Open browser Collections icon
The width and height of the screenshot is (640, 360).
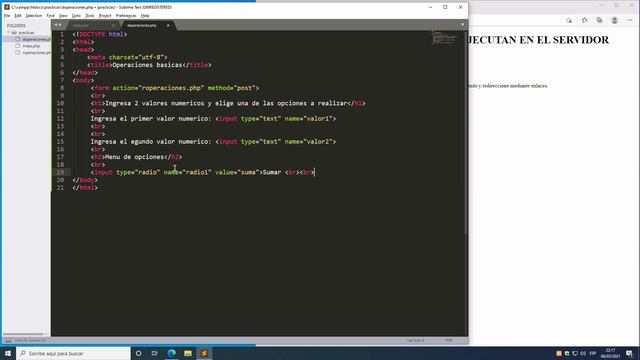pos(599,20)
